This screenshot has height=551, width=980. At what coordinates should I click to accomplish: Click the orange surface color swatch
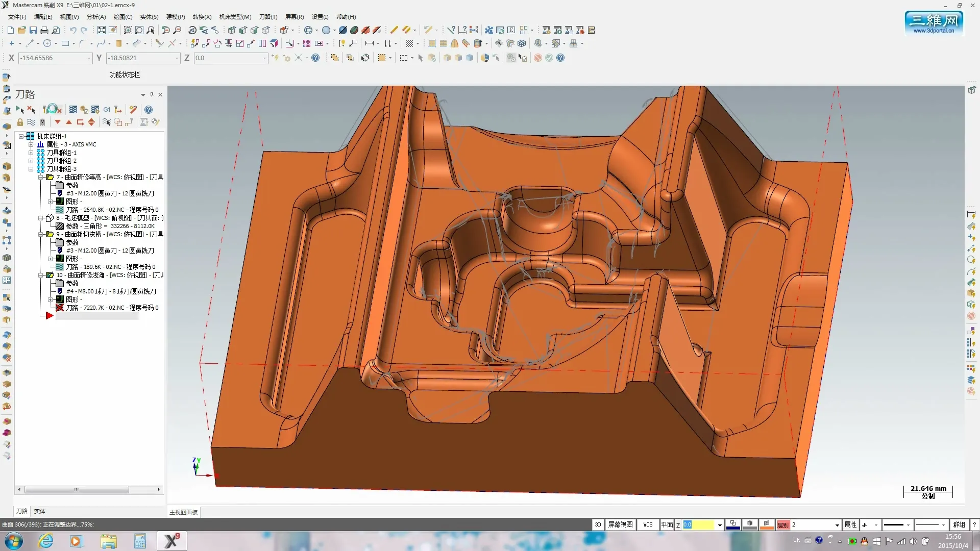pos(767,524)
